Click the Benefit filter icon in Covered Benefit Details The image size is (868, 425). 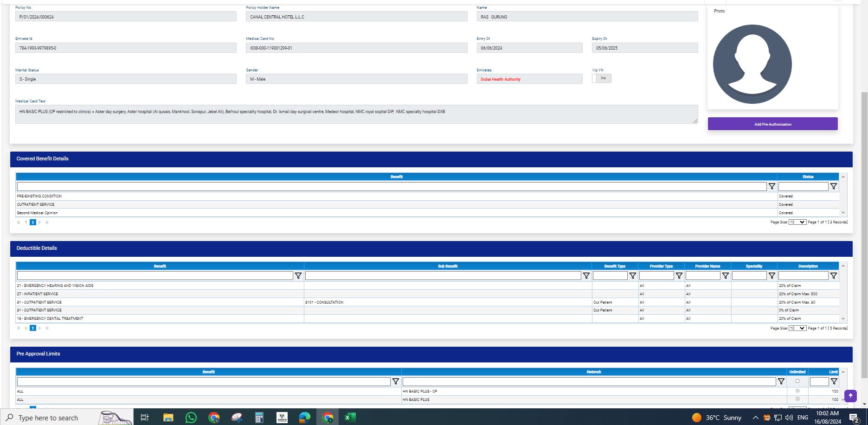click(772, 186)
